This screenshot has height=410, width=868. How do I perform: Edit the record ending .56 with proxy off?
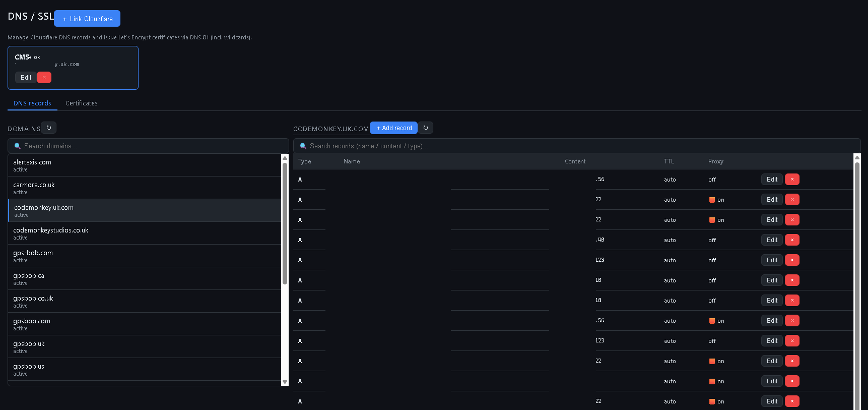(772, 180)
